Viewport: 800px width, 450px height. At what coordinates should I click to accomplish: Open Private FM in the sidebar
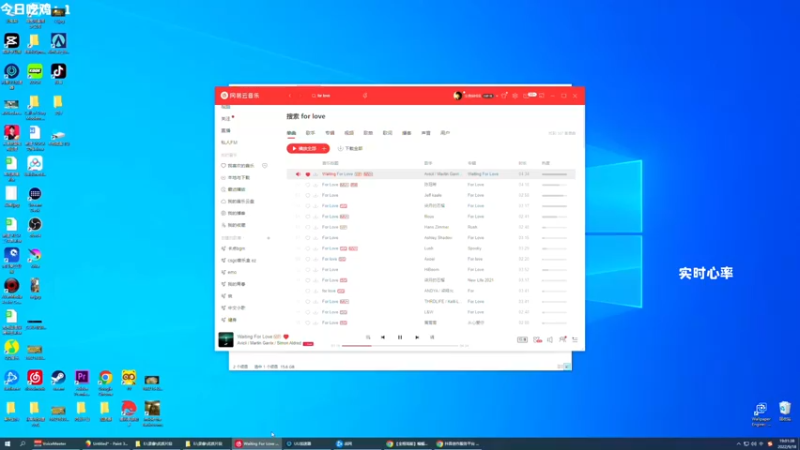tap(229, 142)
